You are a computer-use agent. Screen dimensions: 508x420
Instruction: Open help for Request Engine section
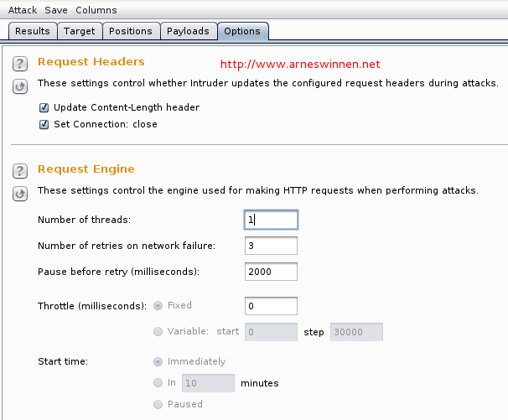(20, 171)
